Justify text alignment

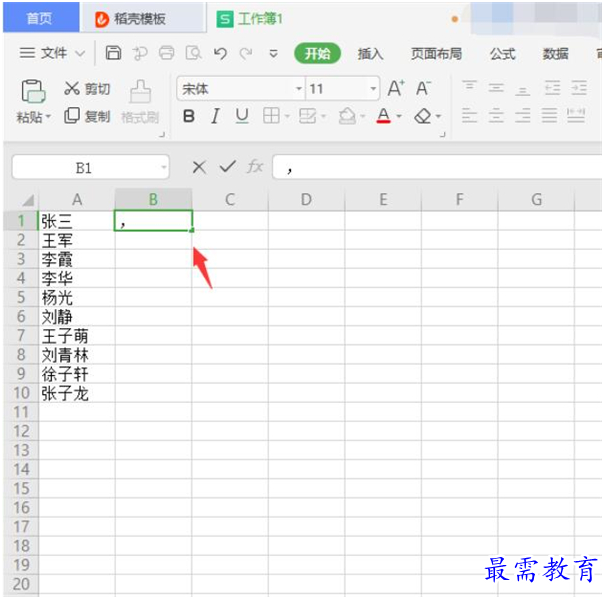point(549,116)
